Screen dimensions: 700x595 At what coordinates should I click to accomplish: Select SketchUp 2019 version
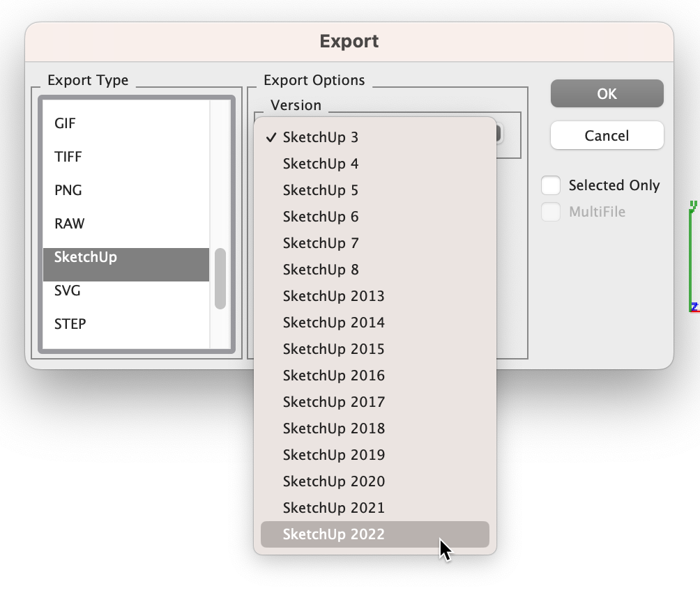click(x=375, y=455)
